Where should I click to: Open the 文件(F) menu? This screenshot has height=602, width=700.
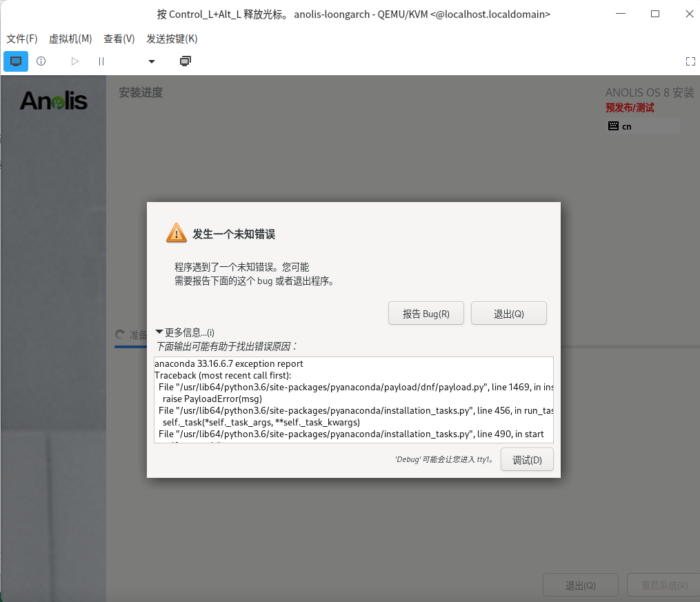pos(22,39)
